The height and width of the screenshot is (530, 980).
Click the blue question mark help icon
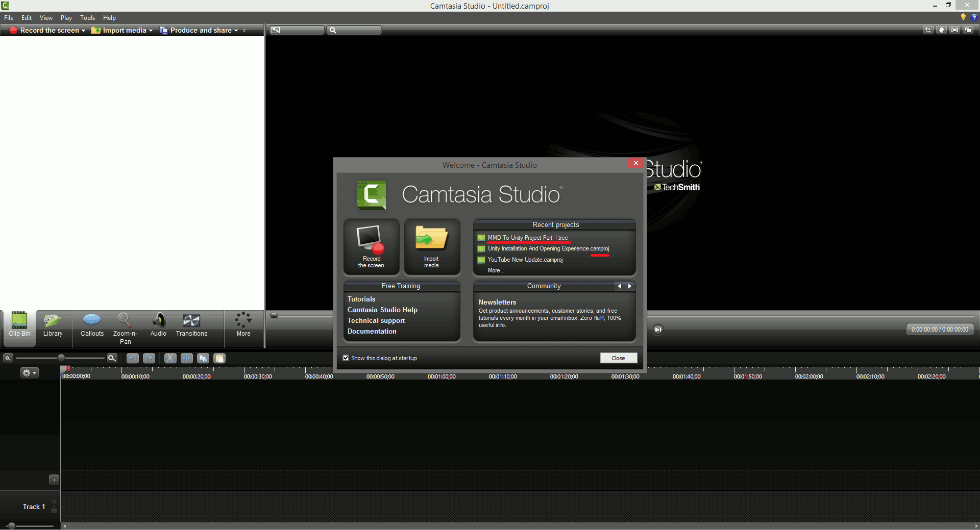coord(974,17)
